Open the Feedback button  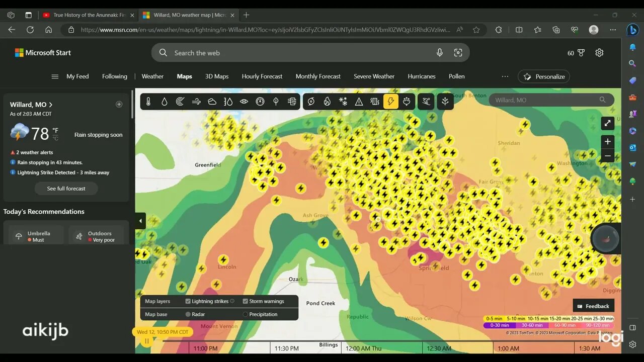pos(593,306)
